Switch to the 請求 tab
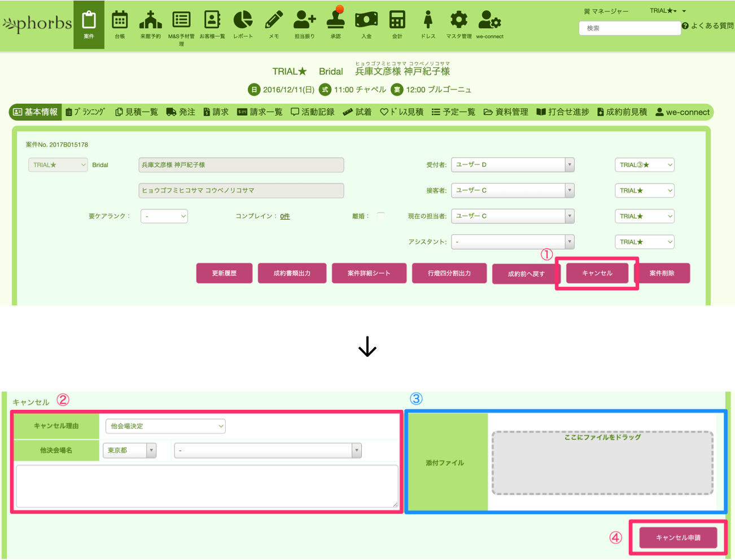735x560 pixels. pos(216,112)
